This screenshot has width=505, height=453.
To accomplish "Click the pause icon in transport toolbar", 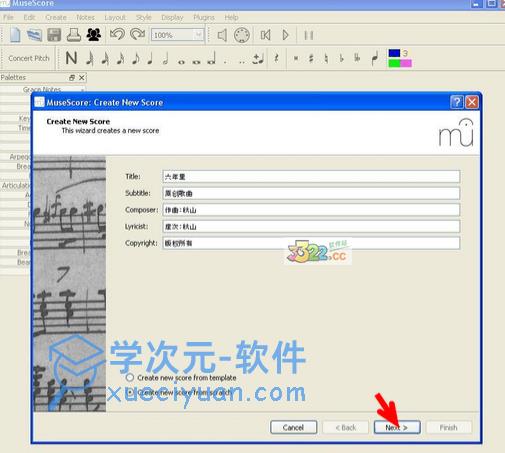I will [309, 35].
